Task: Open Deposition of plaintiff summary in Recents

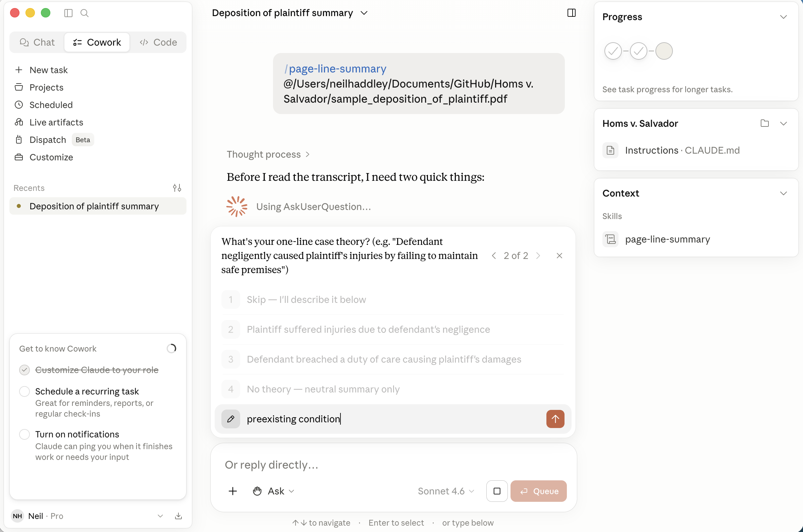Action: click(98, 206)
